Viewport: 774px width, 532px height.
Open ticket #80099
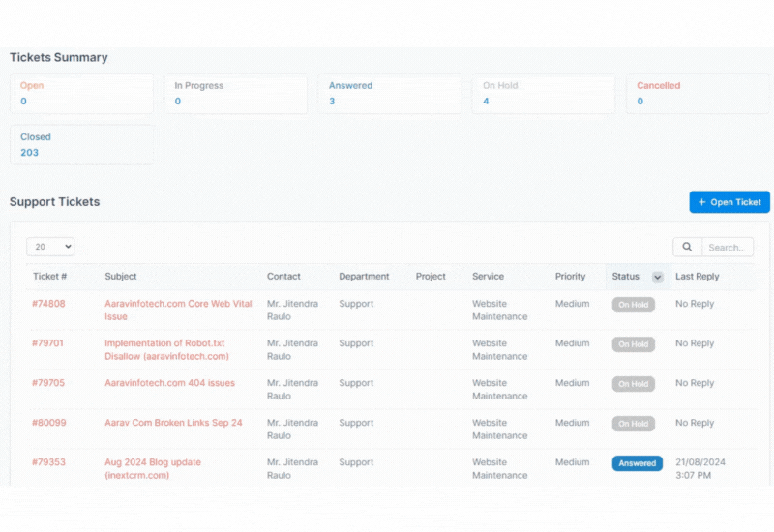[x=49, y=423]
